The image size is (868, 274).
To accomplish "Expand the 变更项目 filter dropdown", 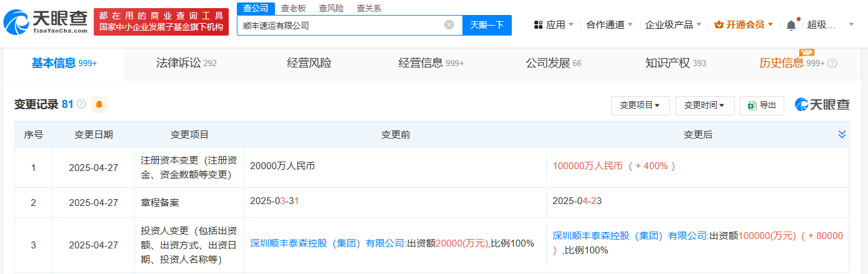I will (640, 105).
